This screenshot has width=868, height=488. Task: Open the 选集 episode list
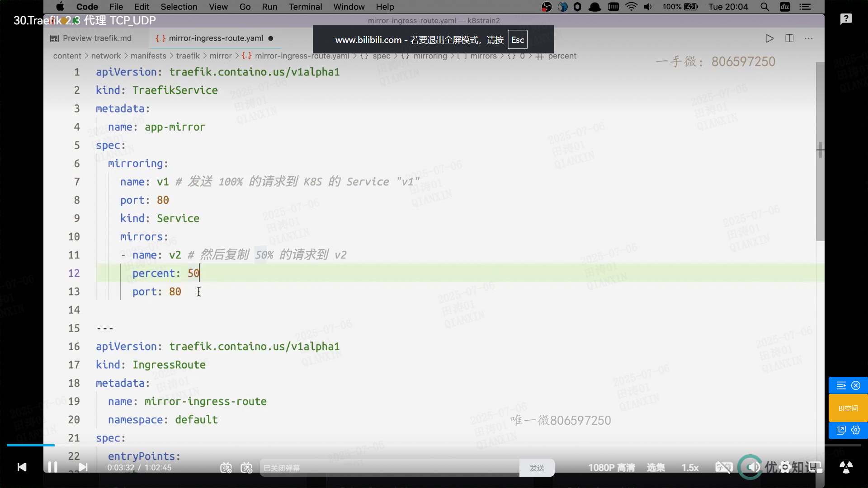[x=656, y=468]
